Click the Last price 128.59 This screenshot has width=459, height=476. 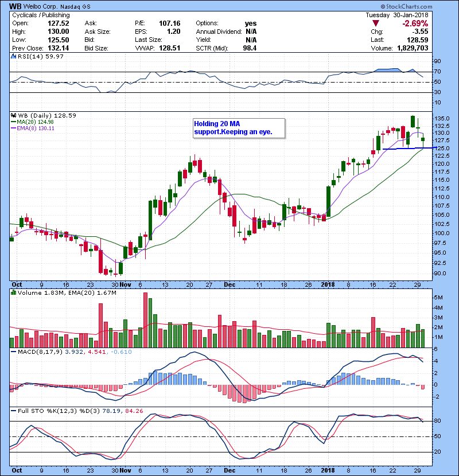[x=417, y=40]
